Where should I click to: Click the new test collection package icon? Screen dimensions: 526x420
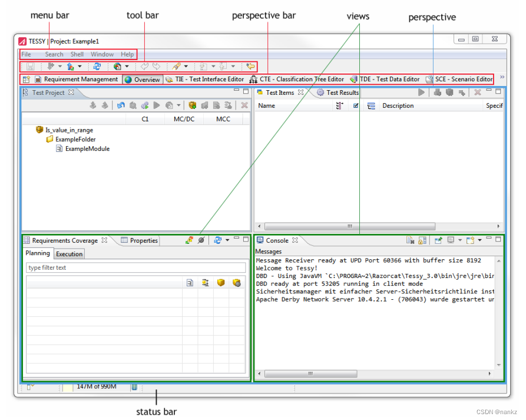pos(192,105)
